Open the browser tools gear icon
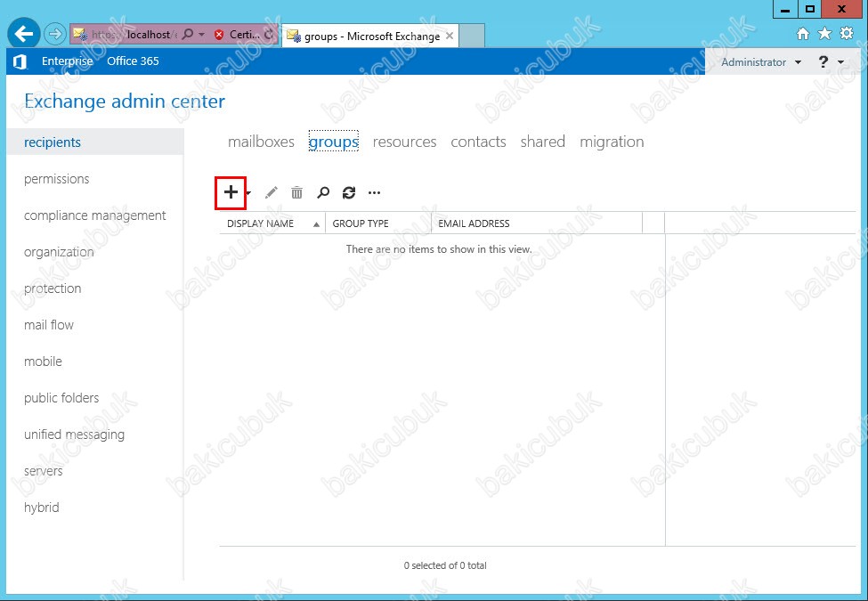Viewport: 868px width, 601px height. click(847, 34)
